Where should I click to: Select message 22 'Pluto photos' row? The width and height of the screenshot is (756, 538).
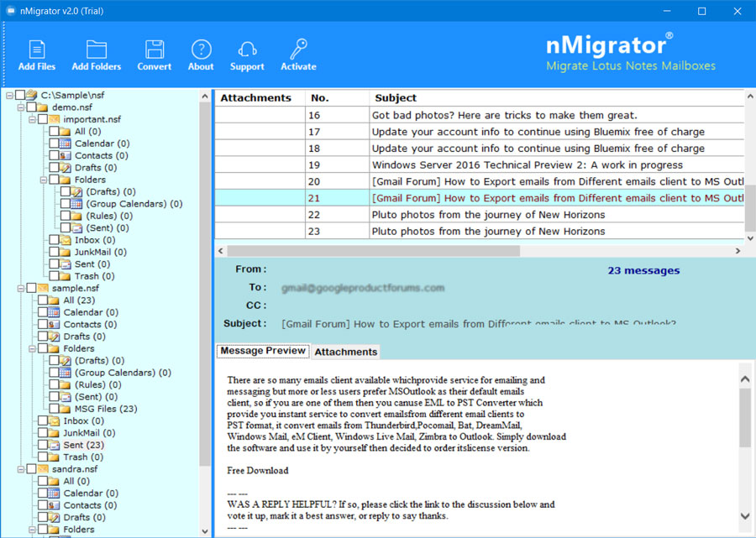point(480,214)
